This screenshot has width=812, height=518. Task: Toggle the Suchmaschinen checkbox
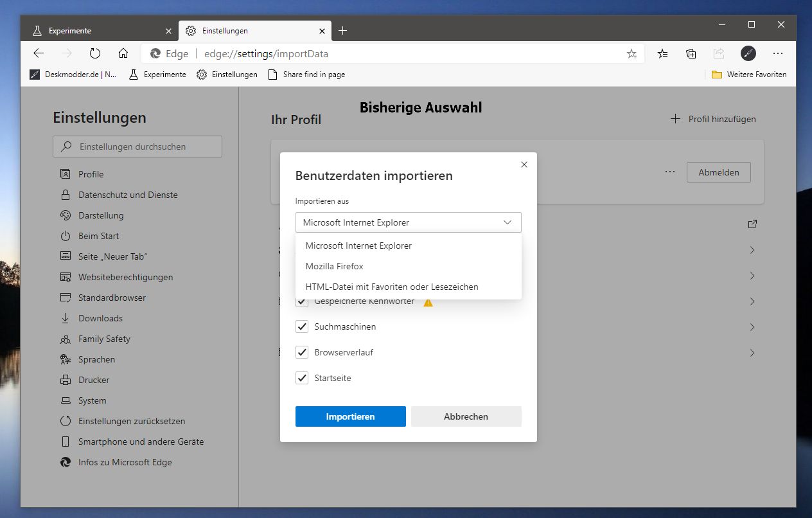(302, 326)
